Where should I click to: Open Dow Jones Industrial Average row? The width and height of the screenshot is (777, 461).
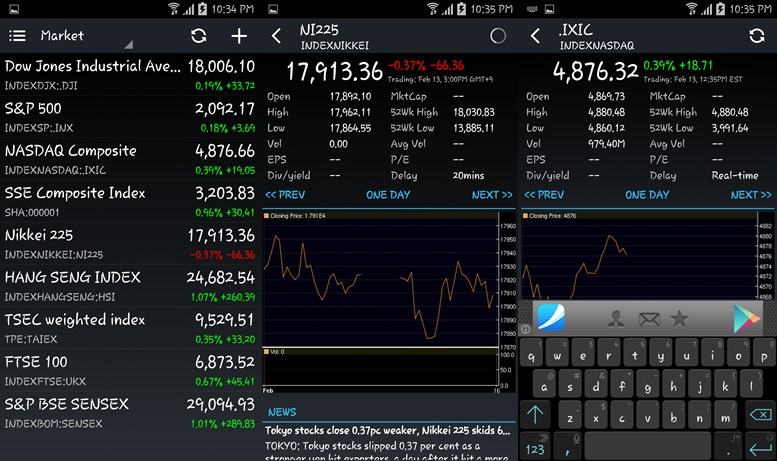point(129,74)
